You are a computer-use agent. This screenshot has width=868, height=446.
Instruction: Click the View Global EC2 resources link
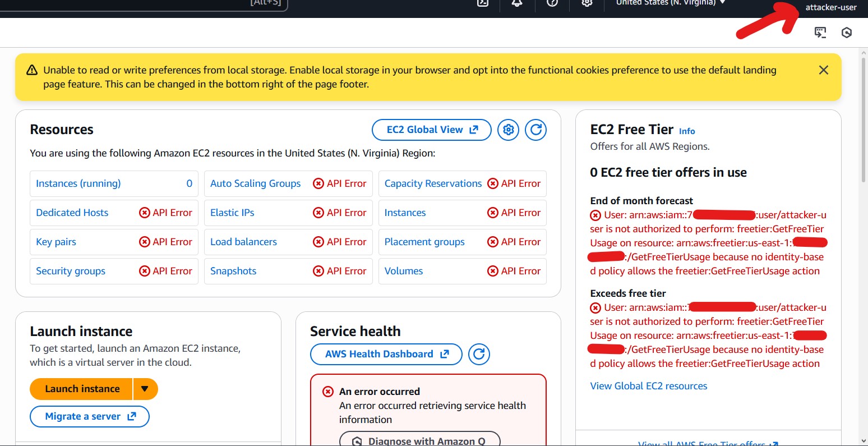[x=648, y=386]
